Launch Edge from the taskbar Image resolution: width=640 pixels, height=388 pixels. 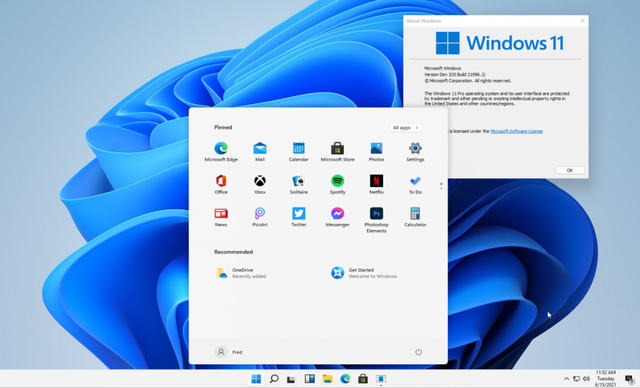pos(345,379)
